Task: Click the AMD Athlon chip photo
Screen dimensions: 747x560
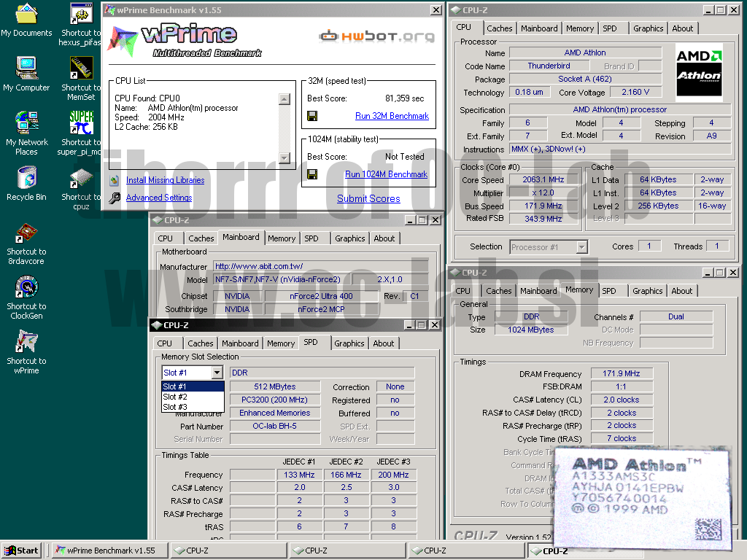Action: [x=643, y=498]
